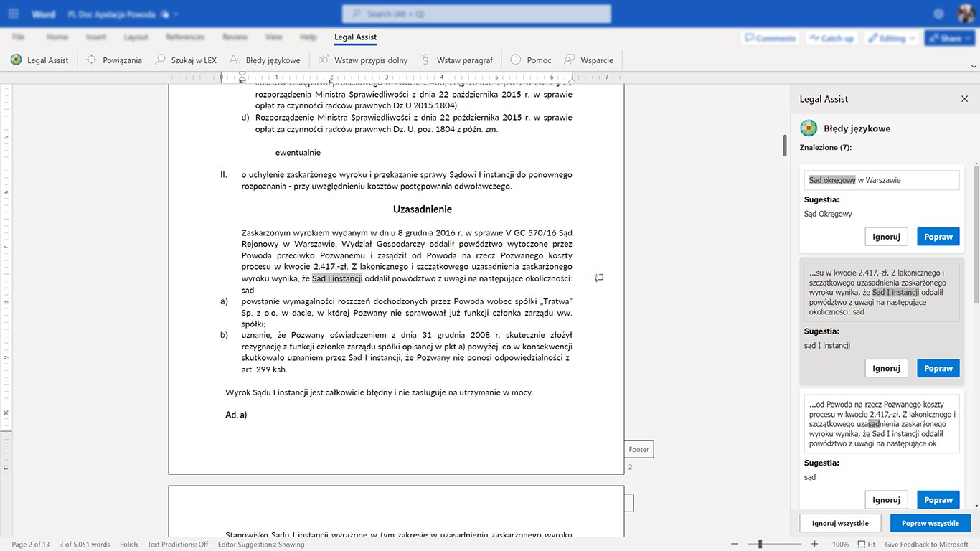Screen dimensions: 980x551
Task: Click the Catch up button
Action: click(x=831, y=38)
